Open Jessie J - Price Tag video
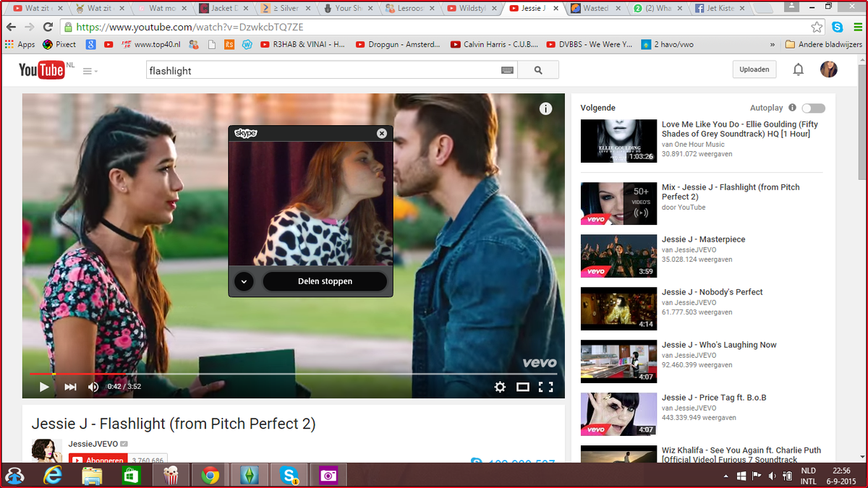The width and height of the screenshot is (868, 488). tap(714, 398)
